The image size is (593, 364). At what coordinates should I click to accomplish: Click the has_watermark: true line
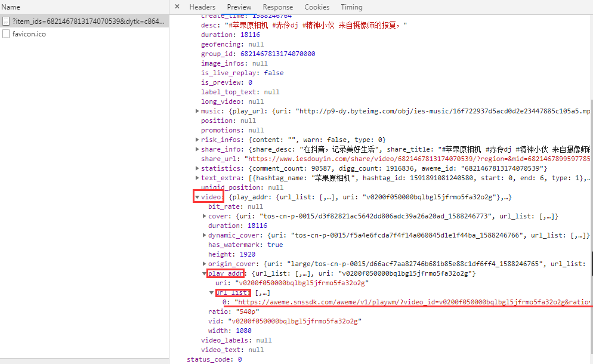tap(245, 245)
